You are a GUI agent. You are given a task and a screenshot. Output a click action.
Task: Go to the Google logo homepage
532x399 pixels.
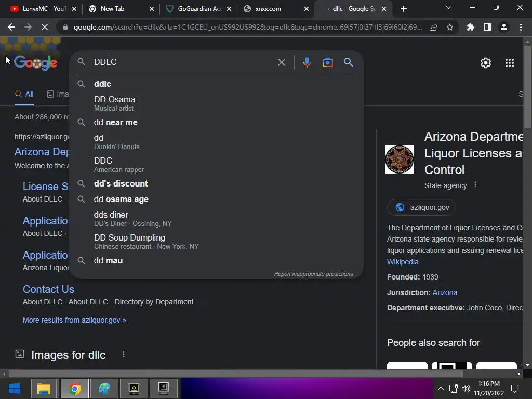point(36,62)
